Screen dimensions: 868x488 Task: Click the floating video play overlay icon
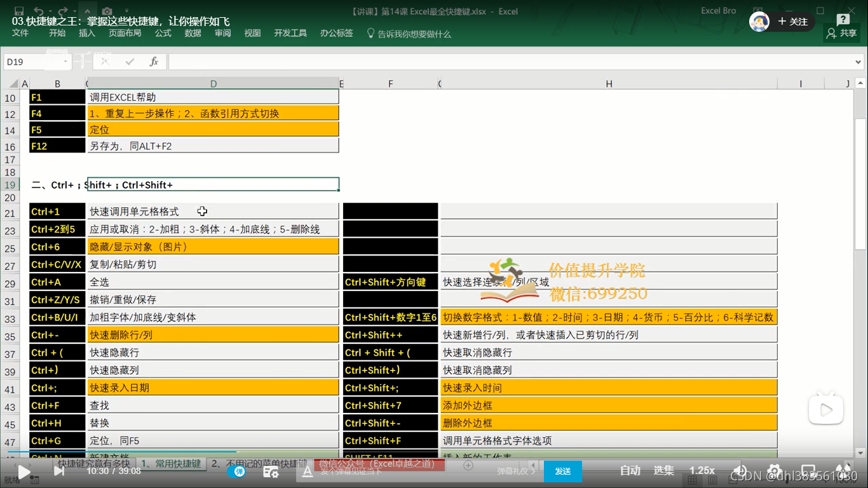(x=825, y=409)
